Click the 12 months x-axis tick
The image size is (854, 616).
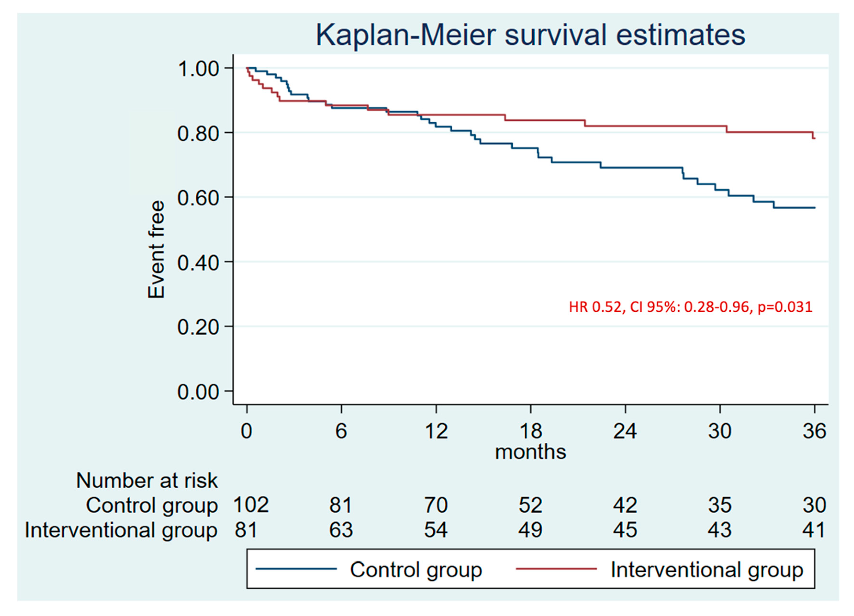(436, 431)
